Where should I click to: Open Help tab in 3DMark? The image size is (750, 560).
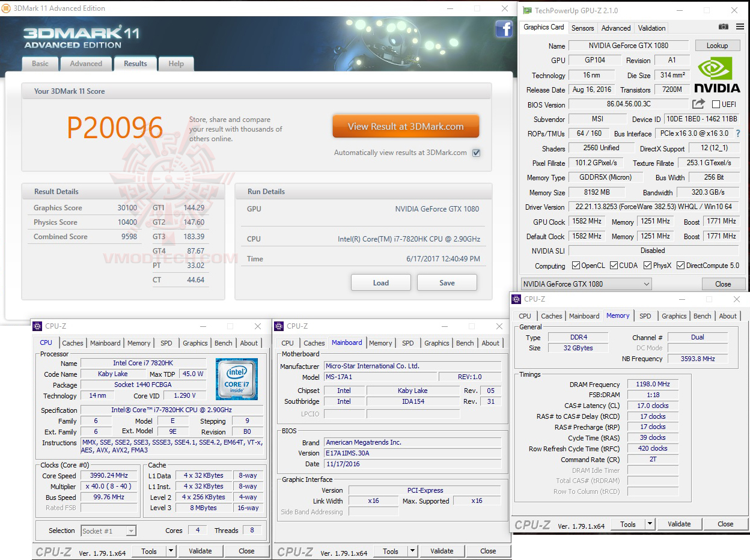coord(176,64)
